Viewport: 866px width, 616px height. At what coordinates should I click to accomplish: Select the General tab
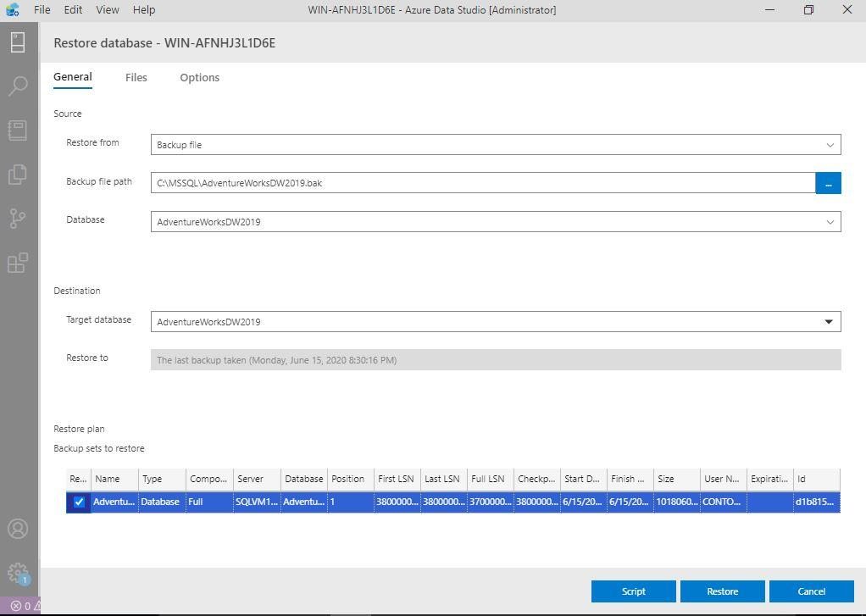point(73,77)
